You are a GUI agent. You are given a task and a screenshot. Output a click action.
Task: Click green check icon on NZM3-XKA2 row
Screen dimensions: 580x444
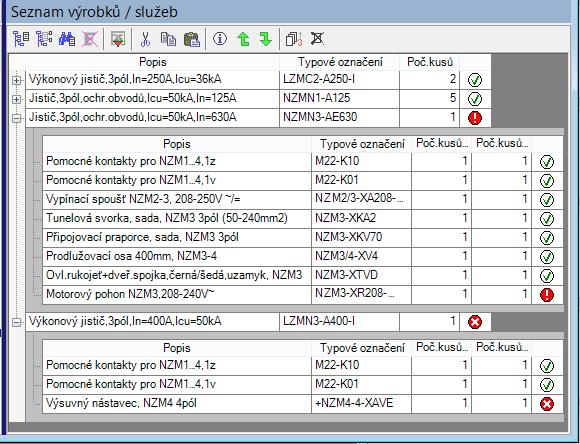tap(547, 219)
